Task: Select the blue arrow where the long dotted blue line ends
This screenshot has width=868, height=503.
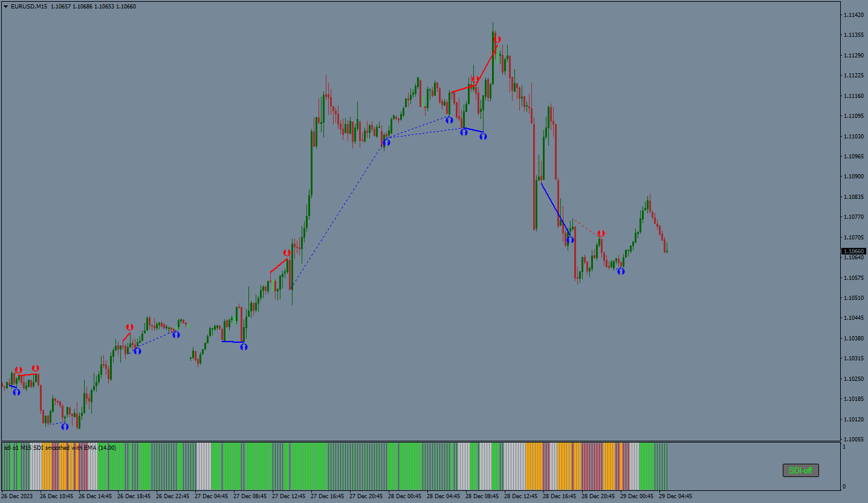Action: pyautogui.click(x=386, y=143)
